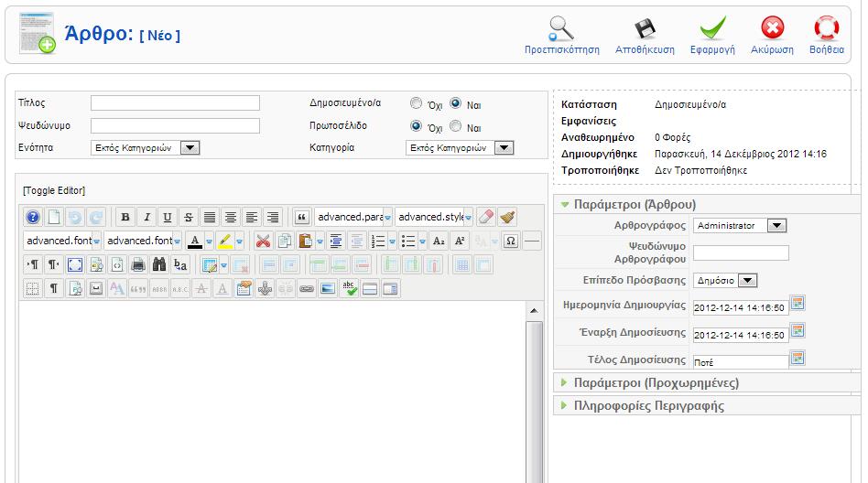Apply superscript formatting

(x=460, y=241)
